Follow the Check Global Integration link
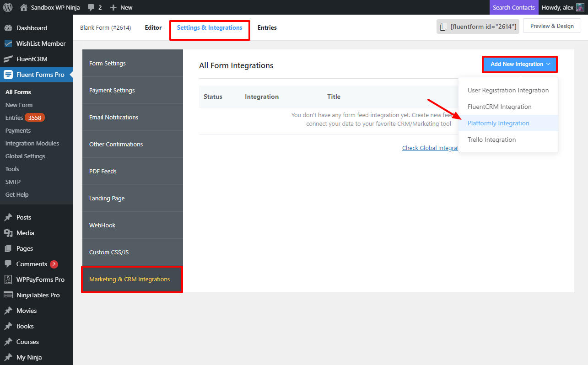The width and height of the screenshot is (588, 365). (430, 148)
